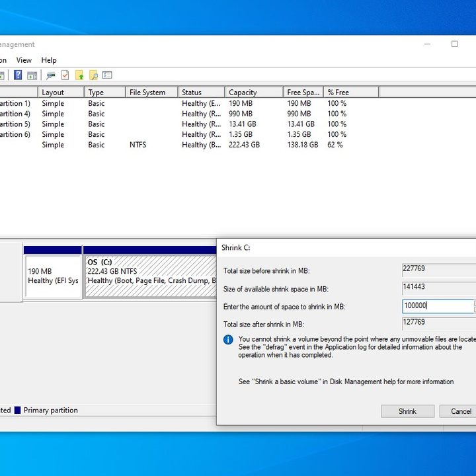
Task: Click the Shrink button
Action: (x=407, y=411)
